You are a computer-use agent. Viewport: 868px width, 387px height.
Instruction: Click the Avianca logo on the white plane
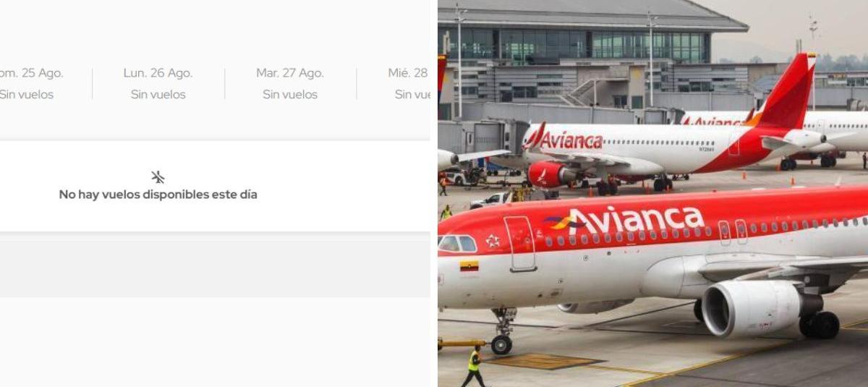[x=564, y=140]
